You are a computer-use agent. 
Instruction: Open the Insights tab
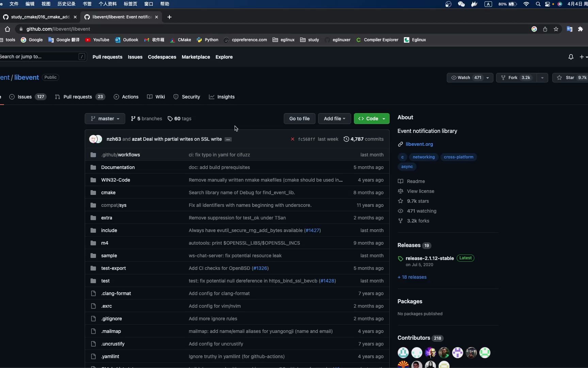coord(222,97)
